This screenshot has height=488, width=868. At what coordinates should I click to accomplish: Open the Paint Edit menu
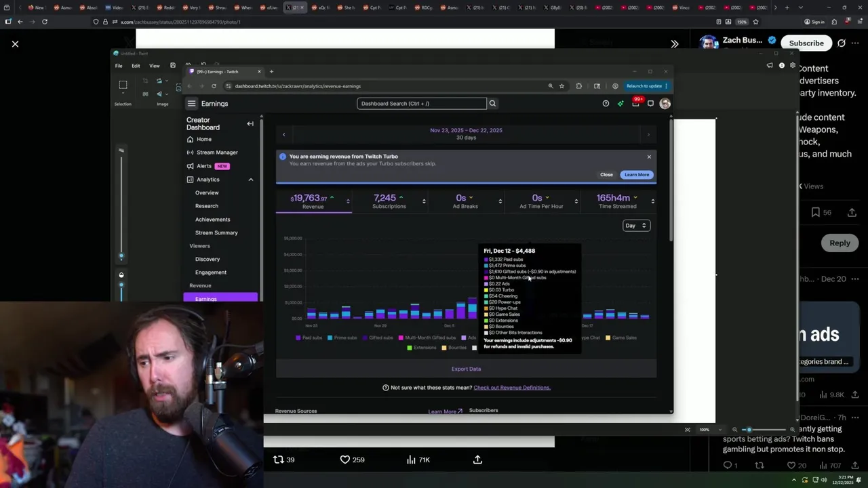(x=136, y=66)
